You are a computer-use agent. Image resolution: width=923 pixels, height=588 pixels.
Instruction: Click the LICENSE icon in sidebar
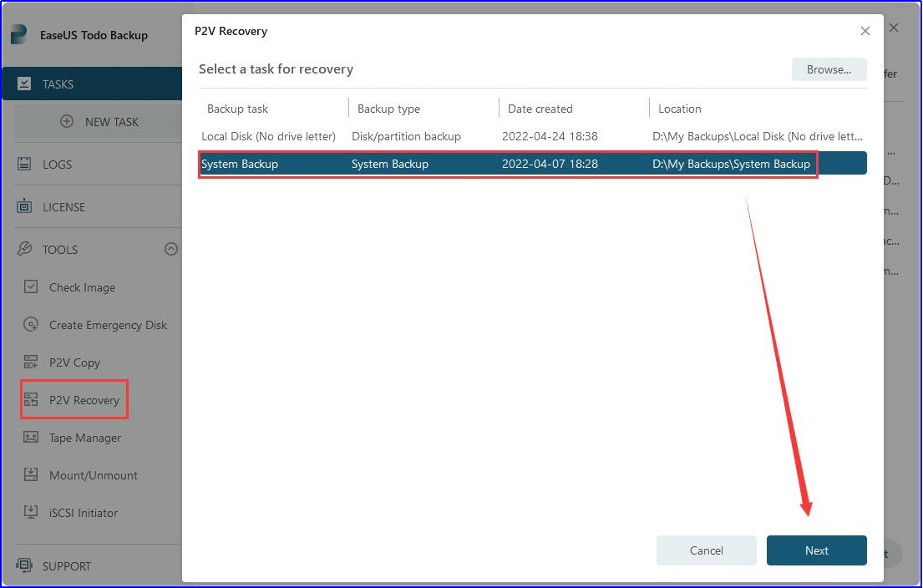click(24, 206)
